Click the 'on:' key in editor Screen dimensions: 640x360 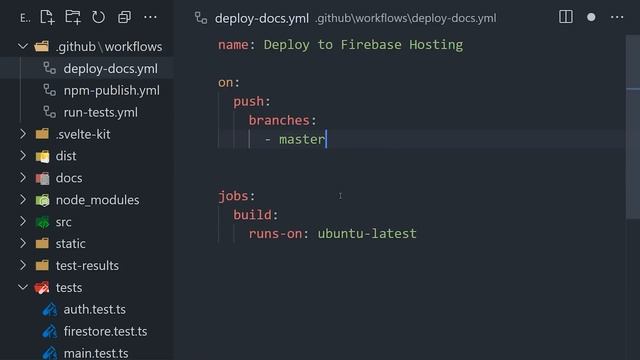[229, 82]
